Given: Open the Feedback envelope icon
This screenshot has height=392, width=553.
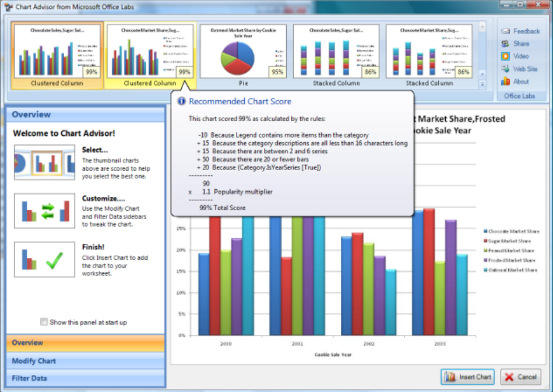Looking at the screenshot, I should point(505,31).
